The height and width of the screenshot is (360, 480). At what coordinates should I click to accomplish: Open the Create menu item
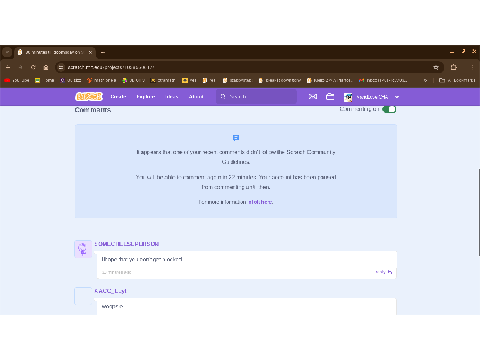[x=118, y=97]
